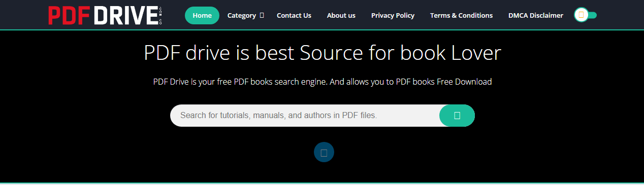Screen dimensions: 644x185
Task: Click the text 'PDF Drive is your free PDF books search engine'
Action: pos(239,82)
